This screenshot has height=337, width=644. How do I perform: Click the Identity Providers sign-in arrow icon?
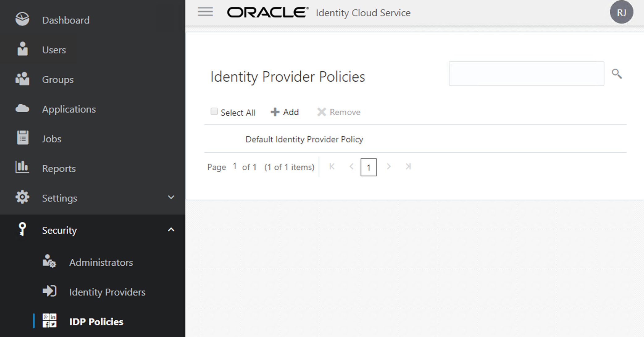(49, 291)
